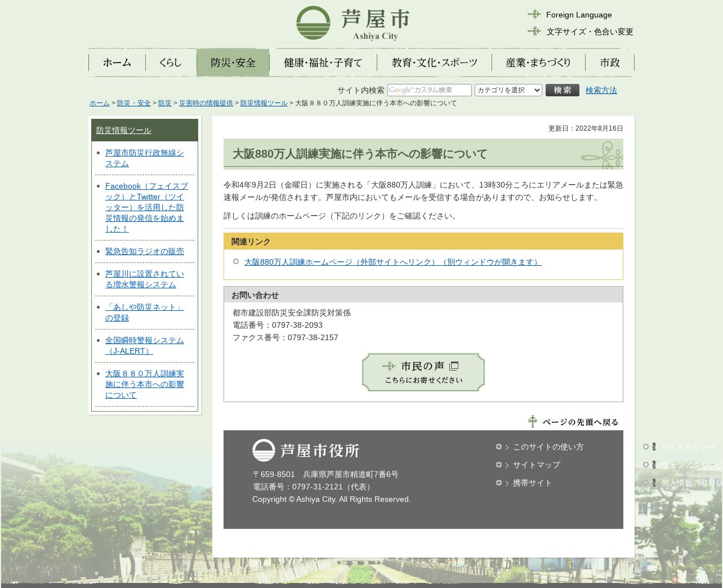Click the bullet icon beside このサイトの使い方
The width and height of the screenshot is (723, 588).
[499, 447]
